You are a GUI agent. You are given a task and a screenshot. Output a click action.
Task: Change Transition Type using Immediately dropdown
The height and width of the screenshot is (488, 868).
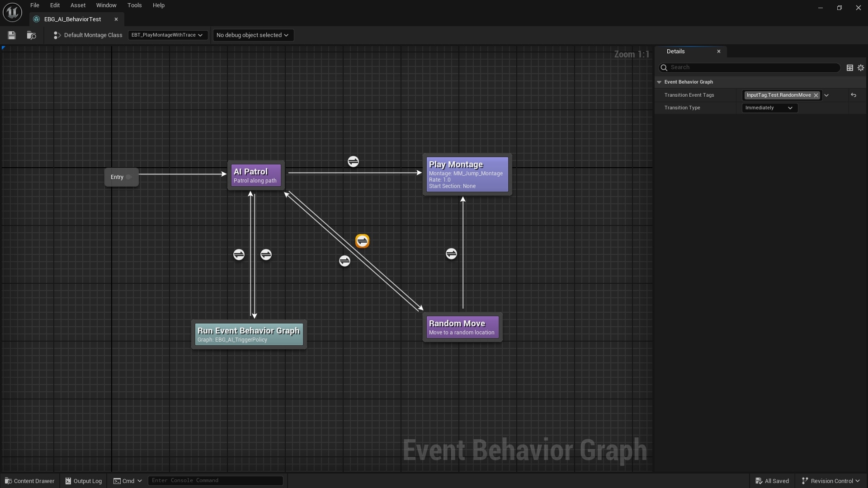pyautogui.click(x=769, y=108)
